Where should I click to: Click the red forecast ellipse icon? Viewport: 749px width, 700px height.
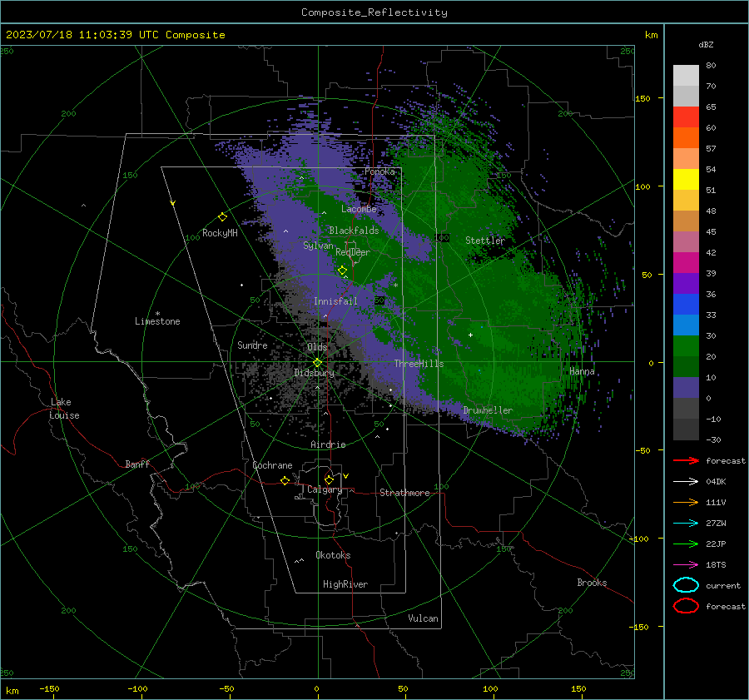pyautogui.click(x=686, y=606)
